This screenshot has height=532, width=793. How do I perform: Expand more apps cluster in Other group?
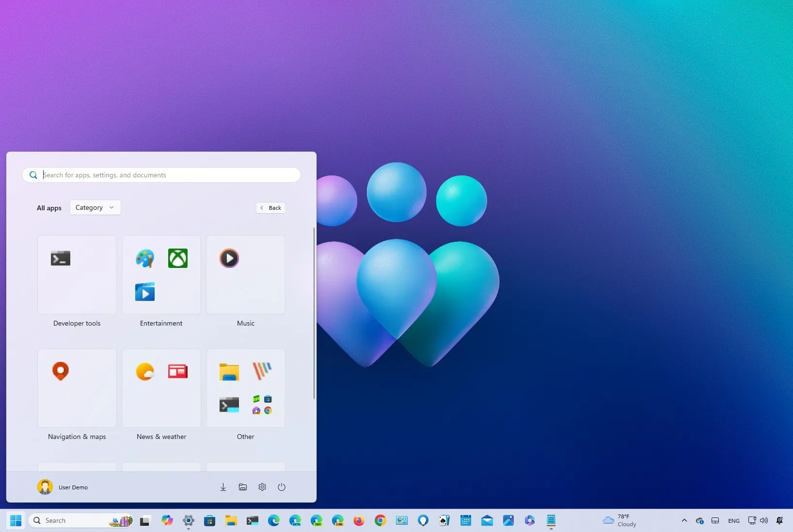click(x=262, y=405)
